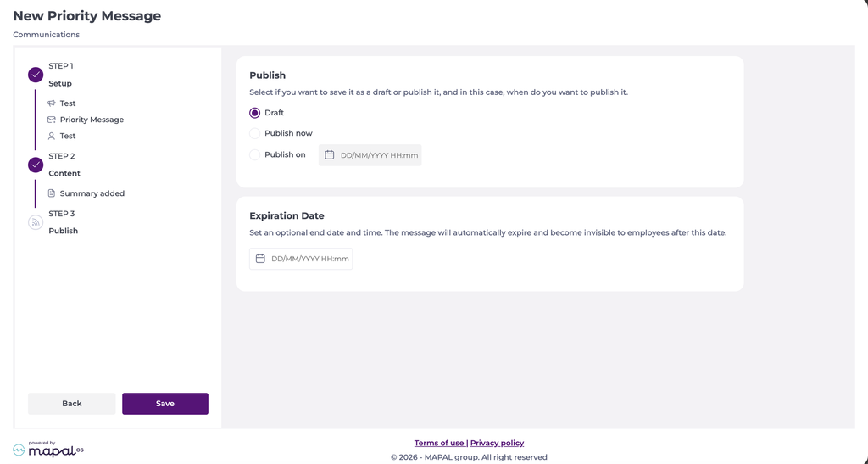Click the MAPAL OS logo

tap(48, 449)
